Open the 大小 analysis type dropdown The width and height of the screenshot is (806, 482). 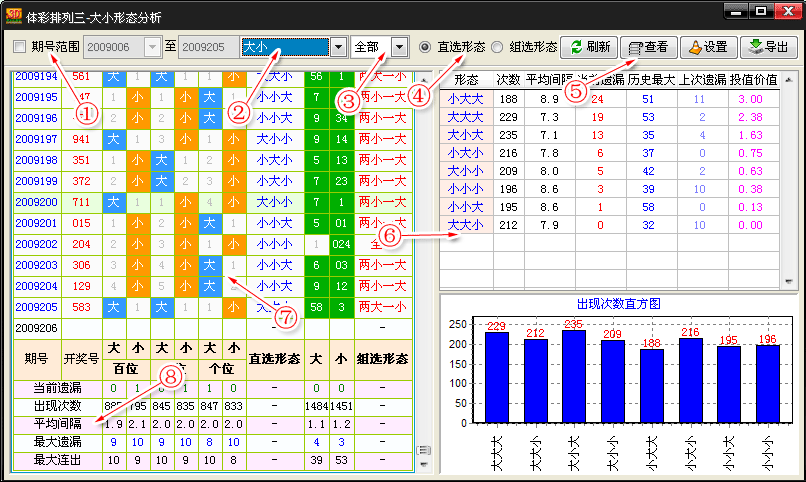tap(337, 47)
